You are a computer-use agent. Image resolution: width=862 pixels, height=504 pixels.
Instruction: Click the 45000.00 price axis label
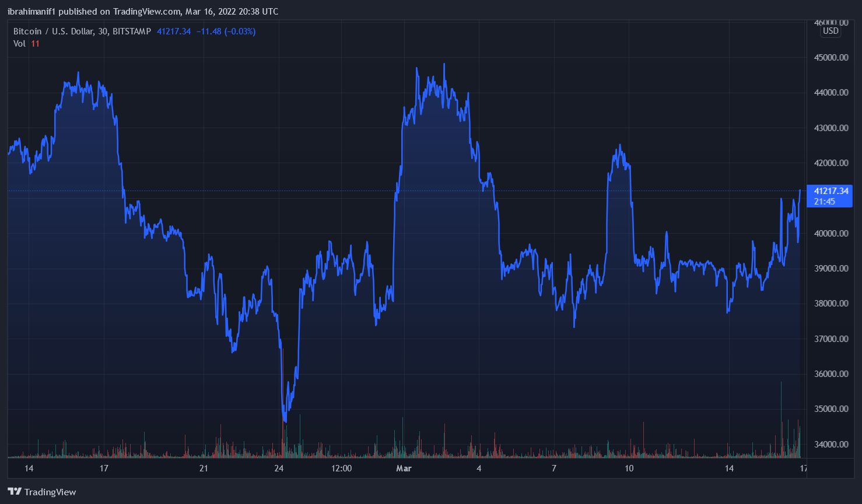pyautogui.click(x=831, y=58)
